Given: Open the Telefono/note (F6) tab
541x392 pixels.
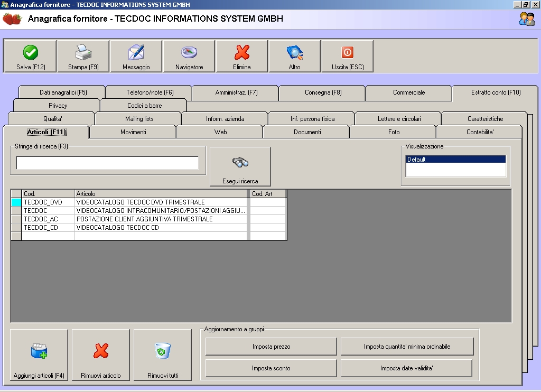Looking at the screenshot, I should click(150, 92).
